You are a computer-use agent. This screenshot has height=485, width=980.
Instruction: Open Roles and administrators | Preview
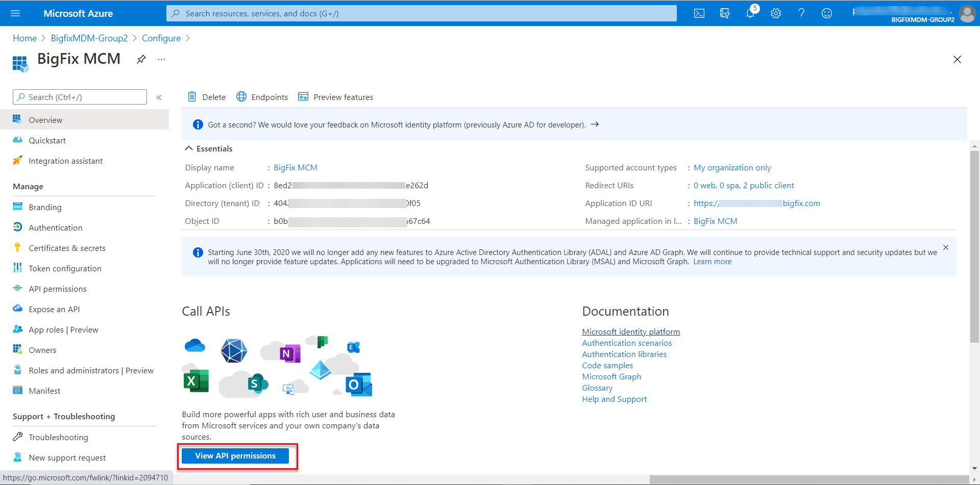(x=84, y=370)
